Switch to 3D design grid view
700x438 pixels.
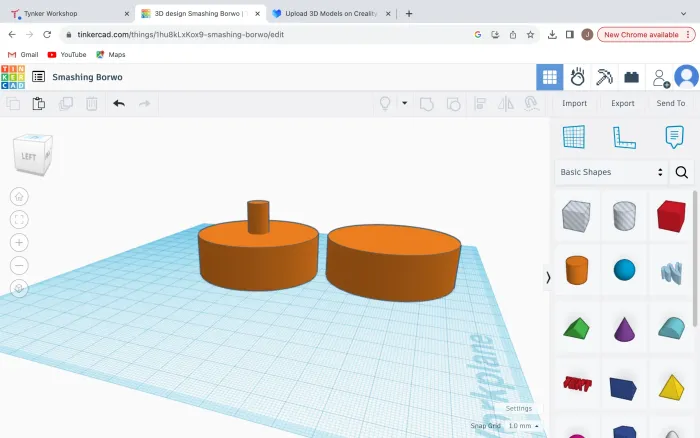548,77
